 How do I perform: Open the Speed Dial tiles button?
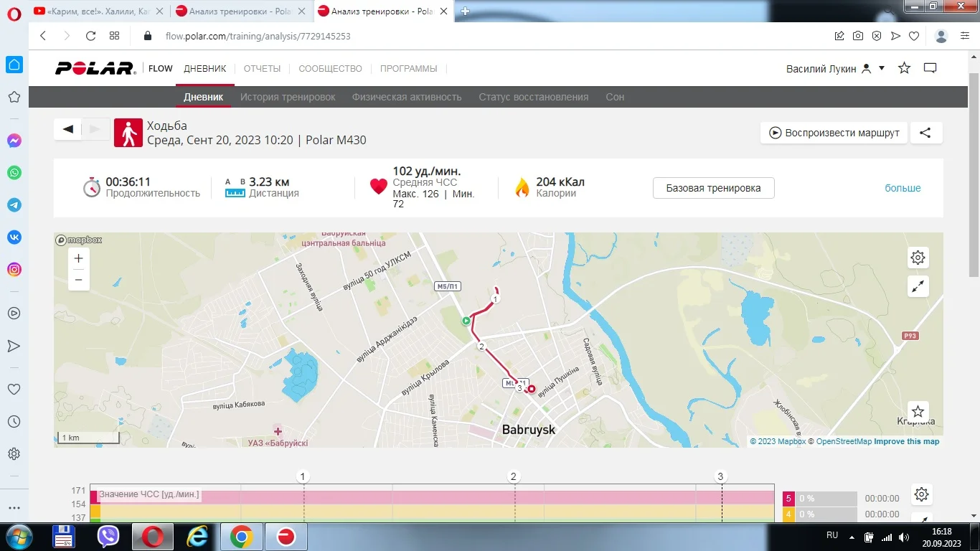pyautogui.click(x=114, y=36)
